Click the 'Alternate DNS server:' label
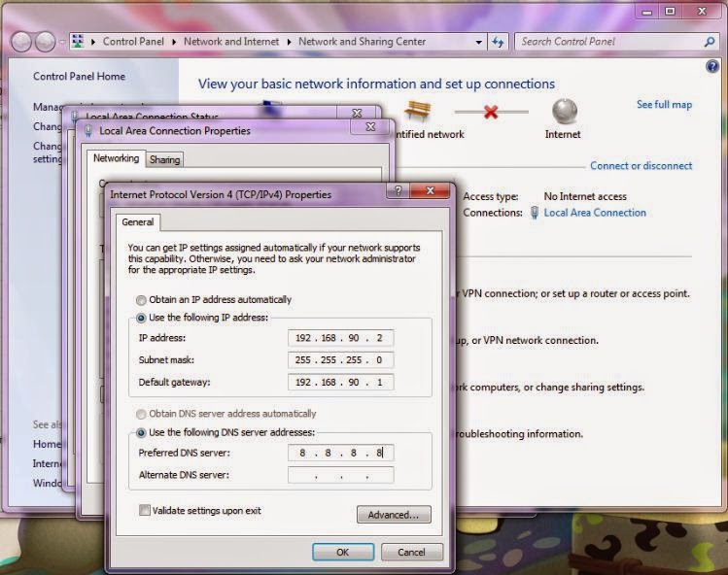This screenshot has width=728, height=575. [x=184, y=475]
